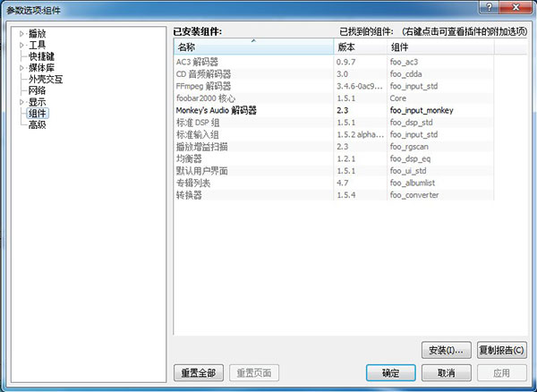Select the Monkey's Audio 解码器 row
The height and width of the screenshot is (392, 537).
[334, 110]
